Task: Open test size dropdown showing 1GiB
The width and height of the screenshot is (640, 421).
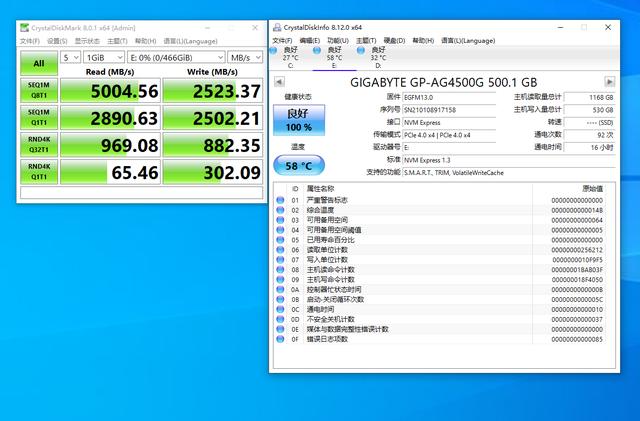Action: tap(104, 58)
